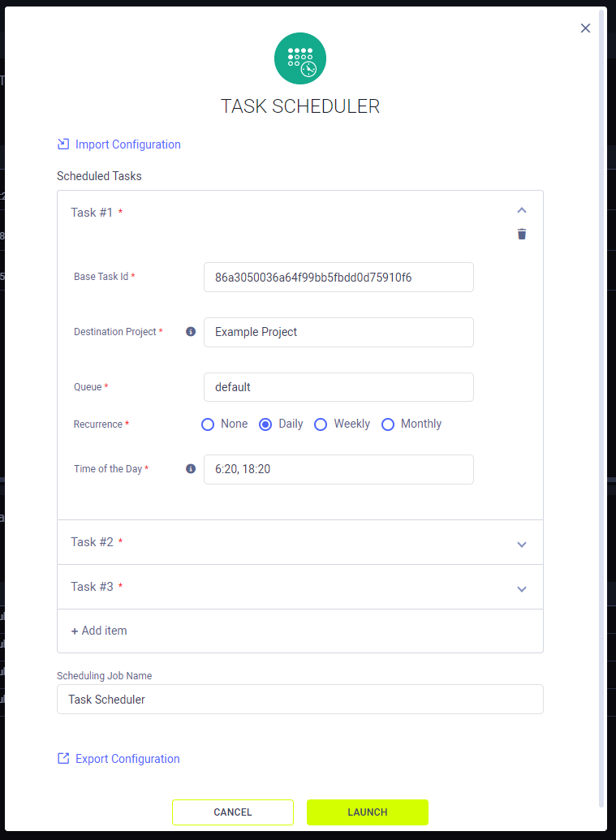Image resolution: width=616 pixels, height=840 pixels.
Task: Click the Export Configuration icon
Action: (x=62, y=758)
